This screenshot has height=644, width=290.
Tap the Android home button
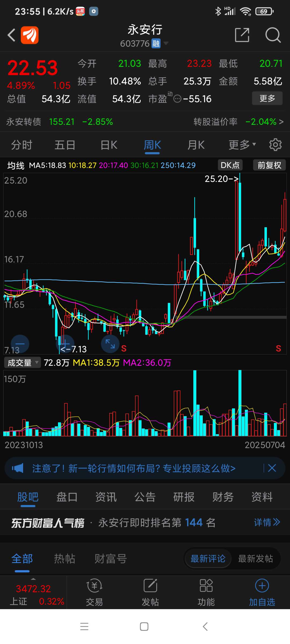[144, 627]
